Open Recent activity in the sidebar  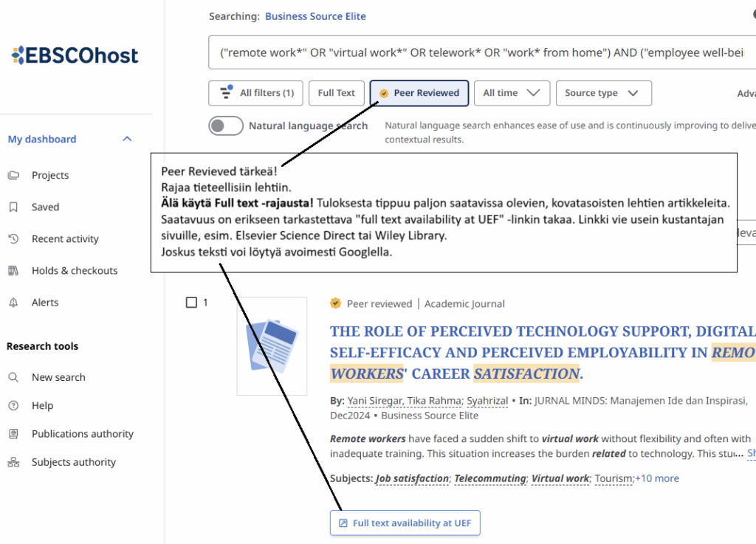tap(65, 238)
